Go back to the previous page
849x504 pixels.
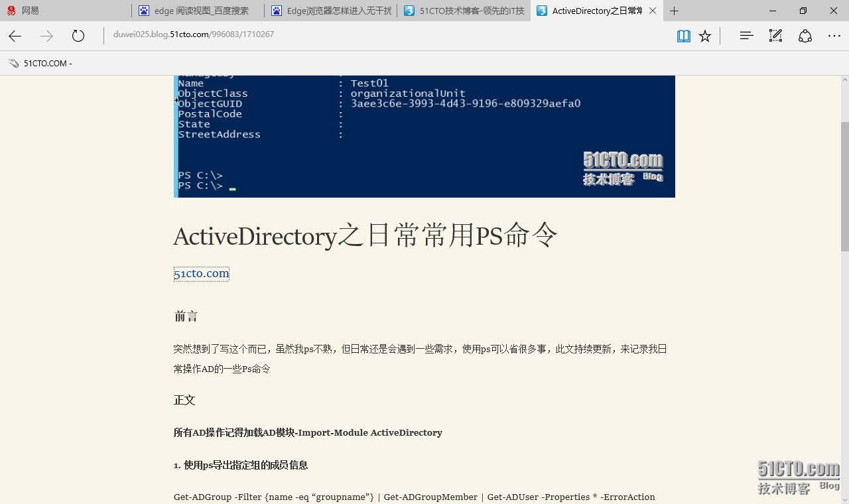point(15,36)
